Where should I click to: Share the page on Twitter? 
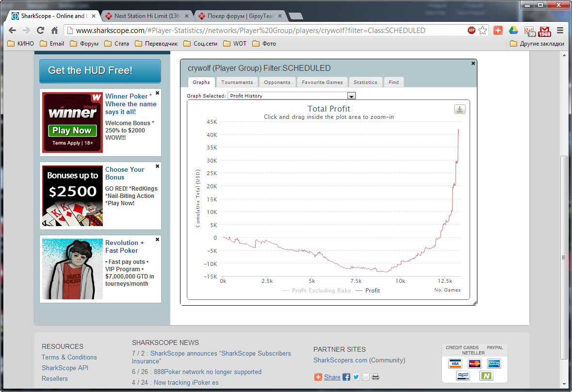click(x=356, y=377)
